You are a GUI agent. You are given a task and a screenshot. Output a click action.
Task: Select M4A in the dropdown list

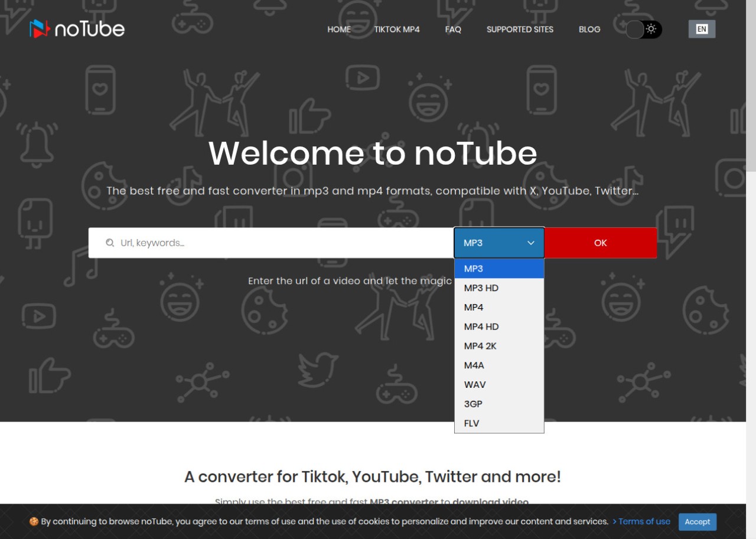click(x=474, y=365)
